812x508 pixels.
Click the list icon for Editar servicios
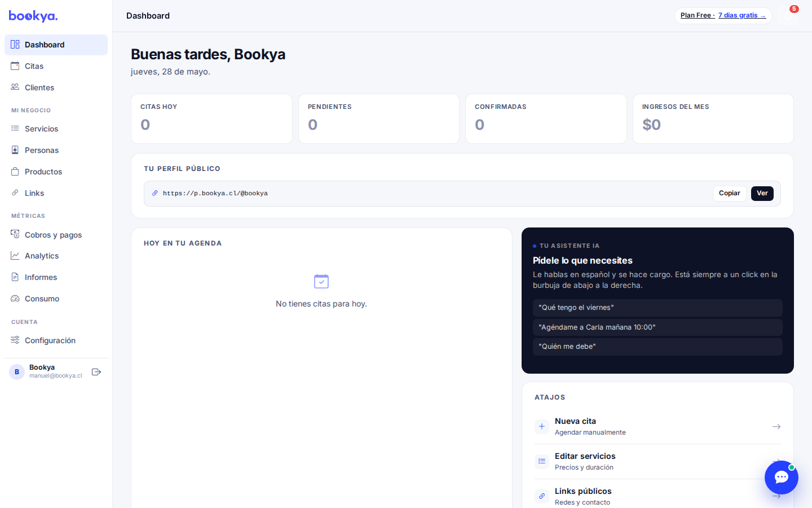[x=542, y=462]
